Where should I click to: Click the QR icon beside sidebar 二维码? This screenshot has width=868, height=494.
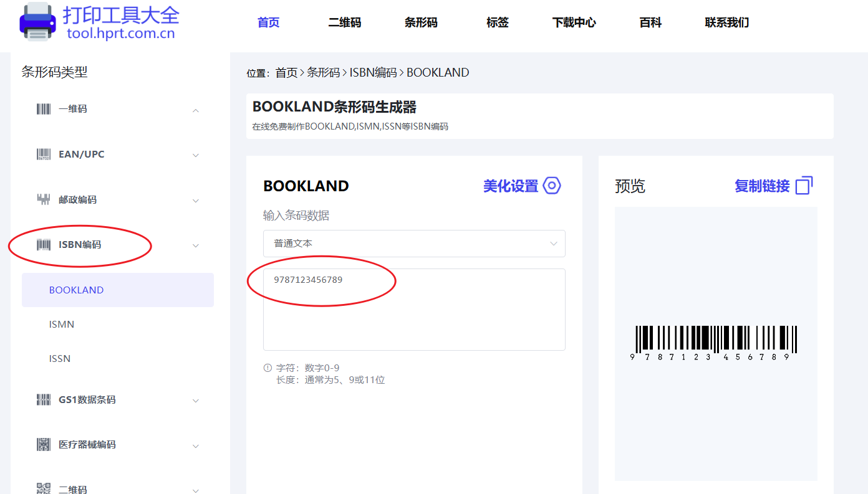[x=44, y=488]
